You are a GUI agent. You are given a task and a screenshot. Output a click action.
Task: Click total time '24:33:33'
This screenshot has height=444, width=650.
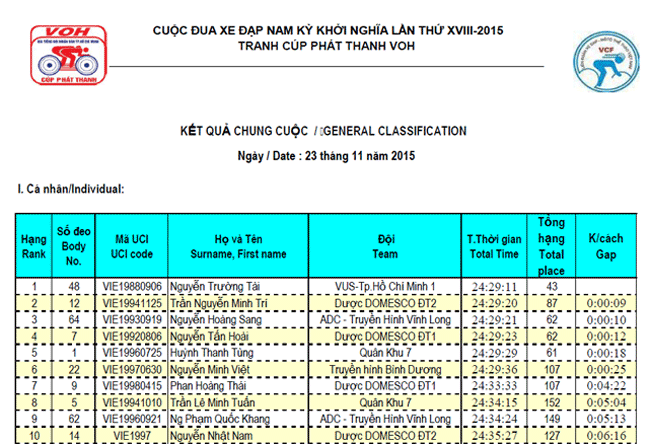click(494, 386)
